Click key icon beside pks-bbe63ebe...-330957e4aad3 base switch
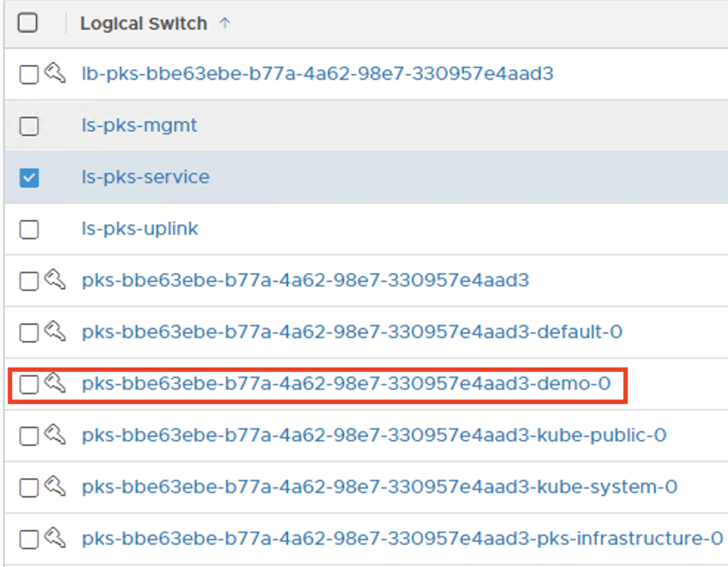The width and height of the screenshot is (728, 567). click(x=55, y=280)
